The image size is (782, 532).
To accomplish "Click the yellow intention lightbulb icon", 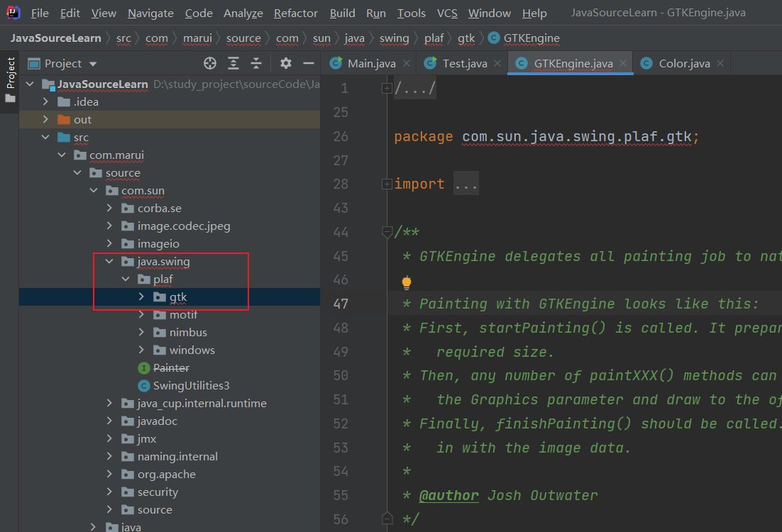I will point(407,282).
